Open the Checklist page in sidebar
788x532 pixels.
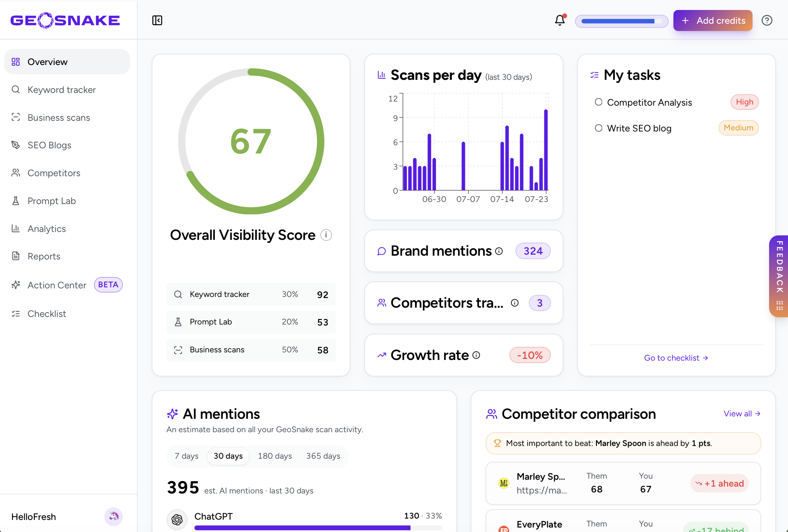(x=67, y=313)
